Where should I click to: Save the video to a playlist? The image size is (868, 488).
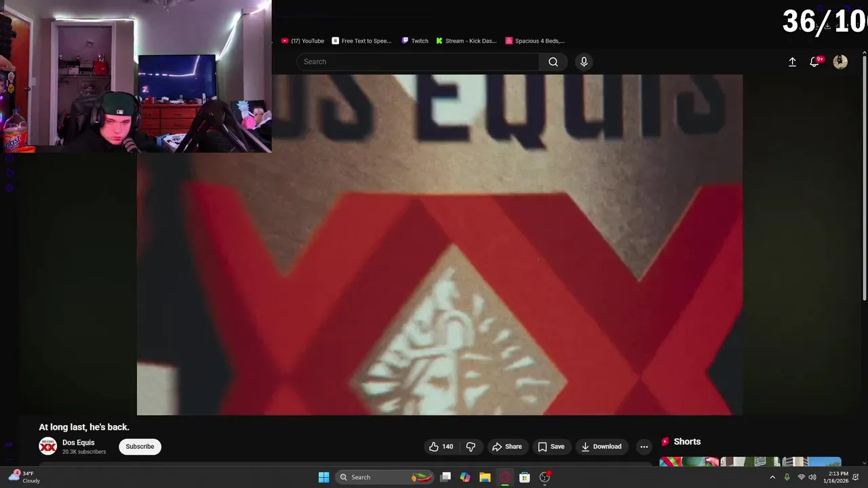tap(551, 447)
